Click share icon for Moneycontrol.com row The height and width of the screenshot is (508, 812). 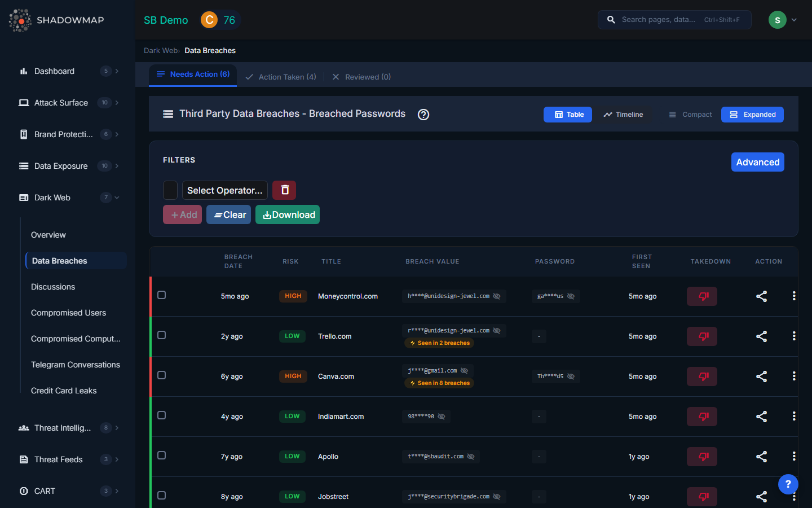(761, 296)
